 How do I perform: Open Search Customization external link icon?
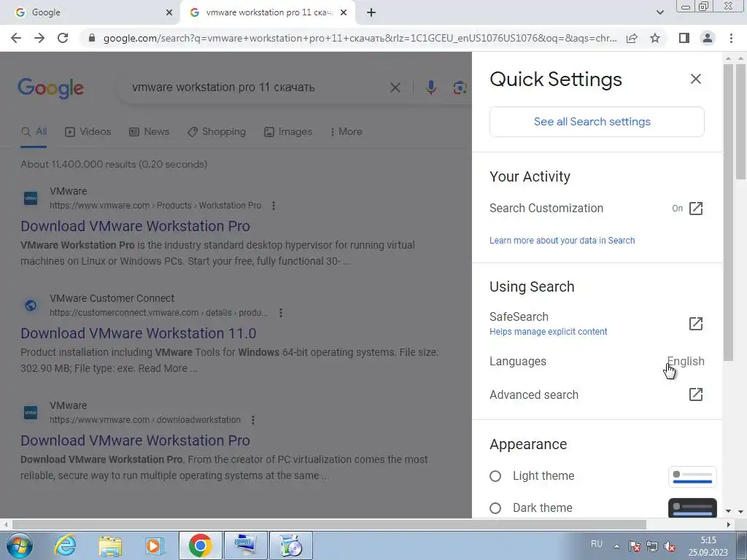pyautogui.click(x=695, y=209)
